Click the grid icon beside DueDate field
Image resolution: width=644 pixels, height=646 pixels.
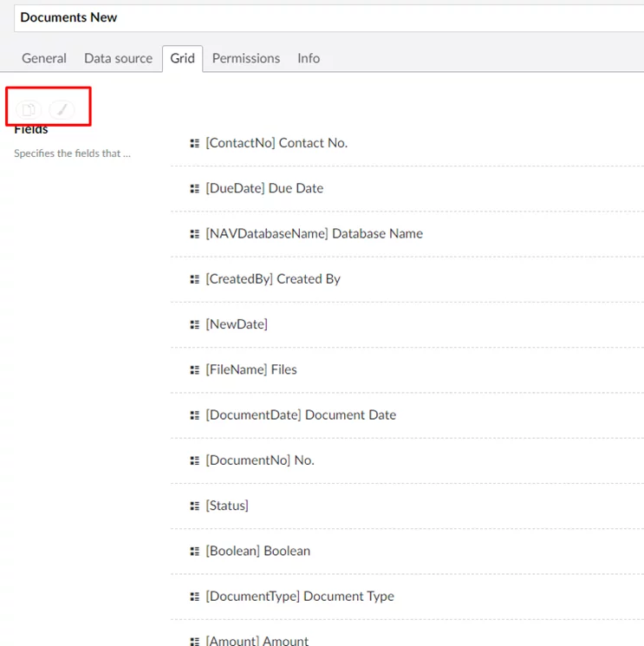pos(195,188)
